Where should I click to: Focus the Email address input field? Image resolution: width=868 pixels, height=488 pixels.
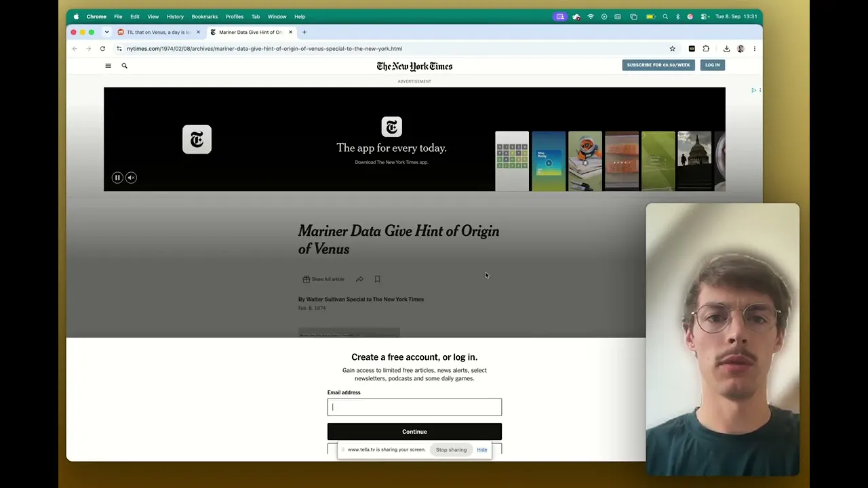click(414, 407)
